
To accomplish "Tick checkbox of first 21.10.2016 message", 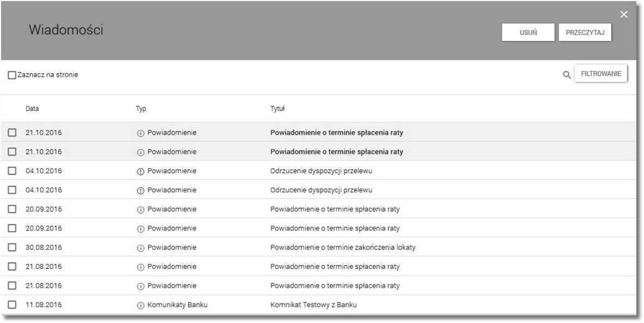I will (13, 133).
